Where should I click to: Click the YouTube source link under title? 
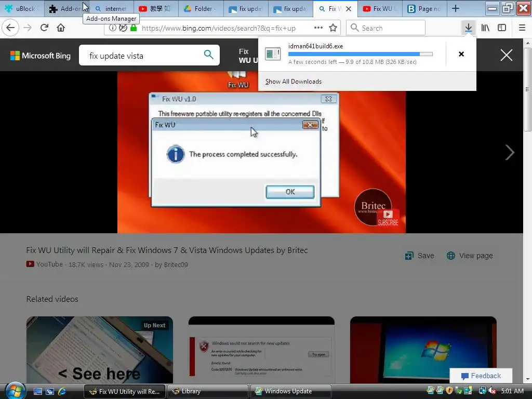click(x=45, y=264)
